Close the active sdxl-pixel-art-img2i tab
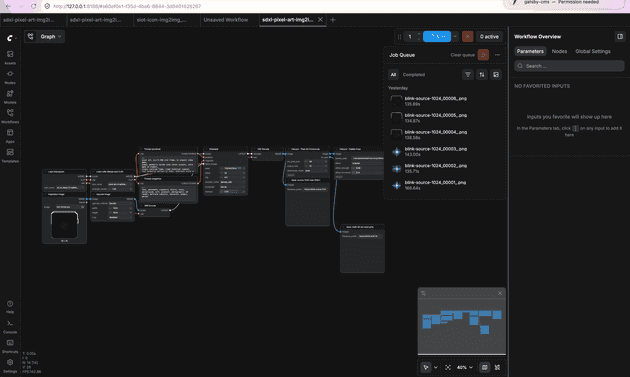 [x=320, y=20]
